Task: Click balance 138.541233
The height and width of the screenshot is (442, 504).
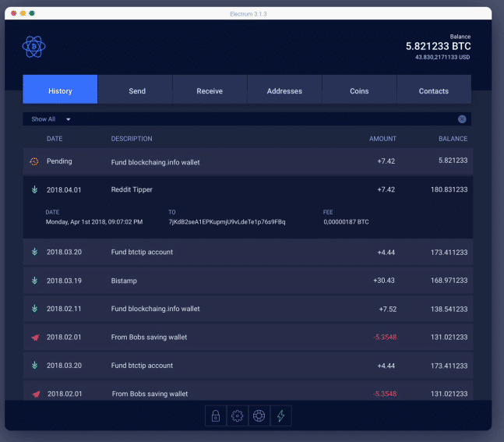Action: pyautogui.click(x=449, y=309)
